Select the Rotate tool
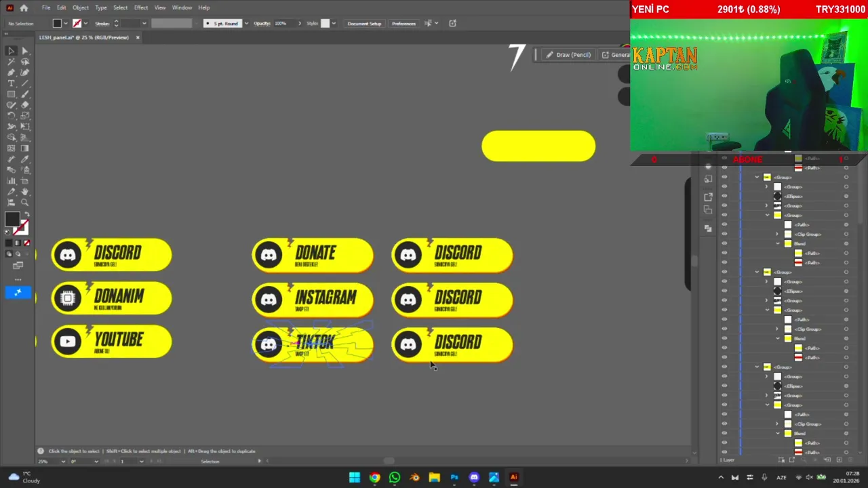 [12, 116]
